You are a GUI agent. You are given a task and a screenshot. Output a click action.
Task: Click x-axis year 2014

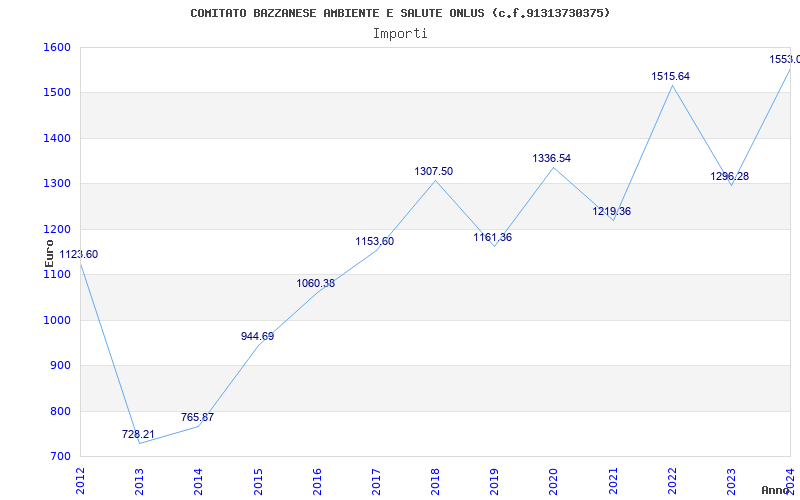(198, 481)
